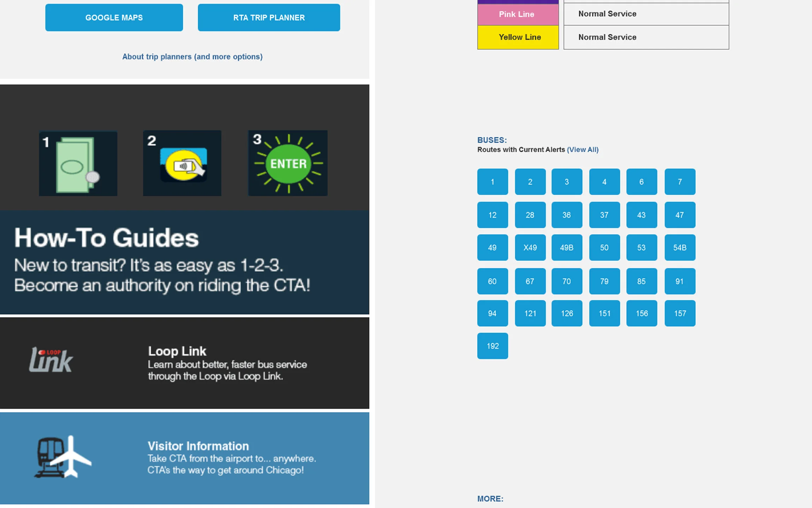Open the Loop Link heading text
Viewport: 812px width, 508px height.
click(x=177, y=351)
